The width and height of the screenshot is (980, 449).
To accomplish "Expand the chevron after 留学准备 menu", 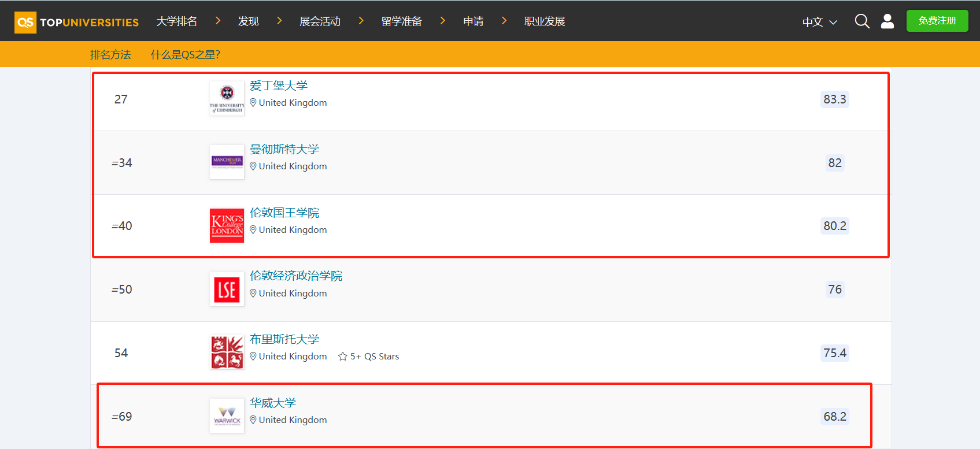I will point(443,21).
